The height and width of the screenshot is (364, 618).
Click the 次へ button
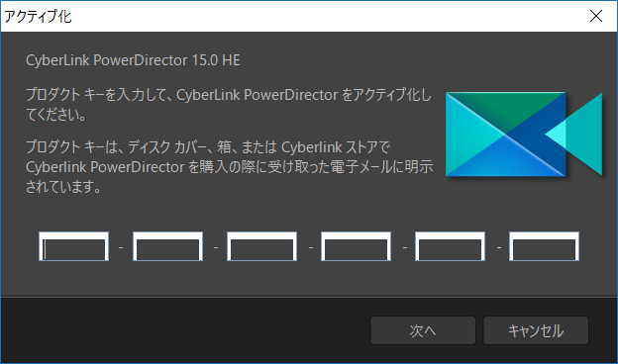[x=423, y=330]
